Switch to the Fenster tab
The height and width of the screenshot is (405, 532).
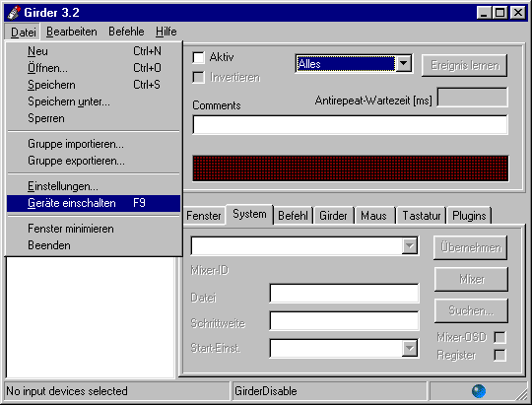click(x=204, y=216)
